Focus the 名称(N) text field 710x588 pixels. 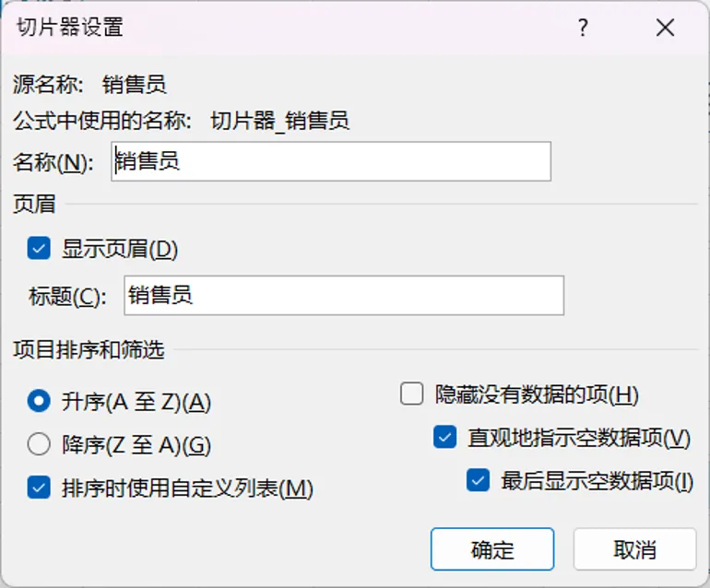[331, 161]
